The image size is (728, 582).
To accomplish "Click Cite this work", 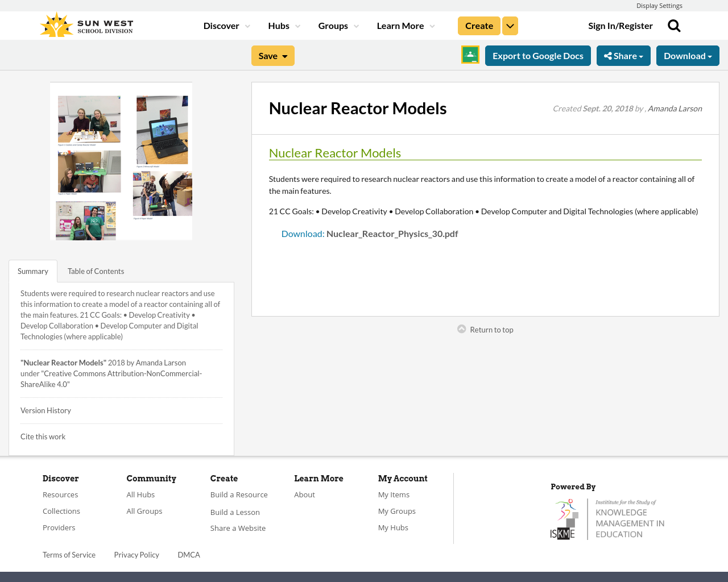I will (x=43, y=436).
